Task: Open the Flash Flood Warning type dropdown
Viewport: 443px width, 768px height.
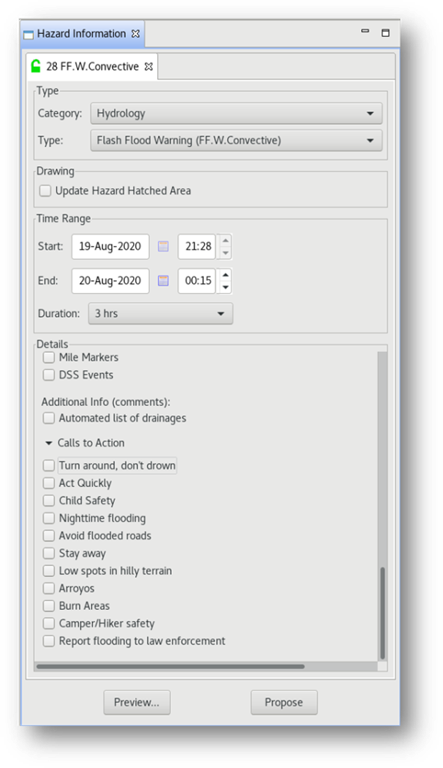Action: 236,141
